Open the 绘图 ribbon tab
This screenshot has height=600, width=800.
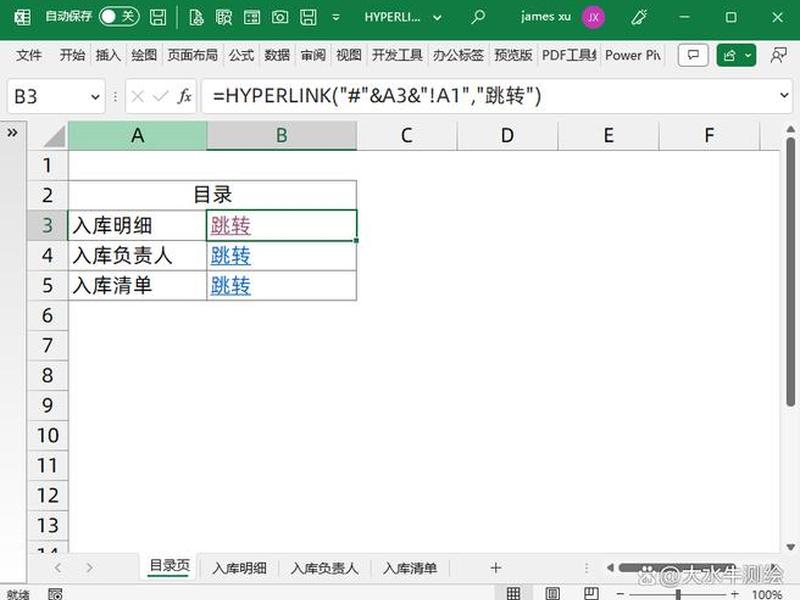pos(144,55)
